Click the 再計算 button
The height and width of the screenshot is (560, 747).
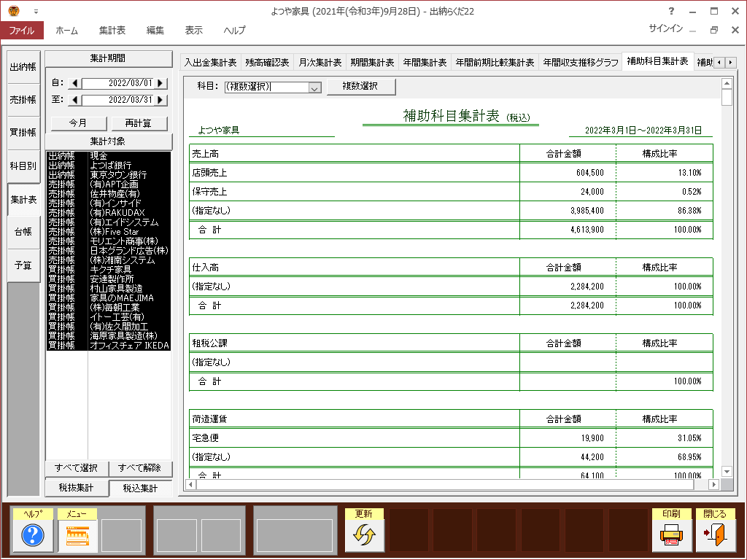click(x=139, y=123)
